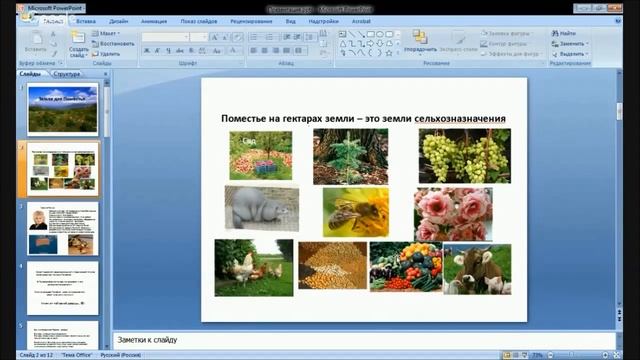Open the Replace (Заменить) dropdown
Viewport: 640px width, 360px height.
(x=570, y=44)
